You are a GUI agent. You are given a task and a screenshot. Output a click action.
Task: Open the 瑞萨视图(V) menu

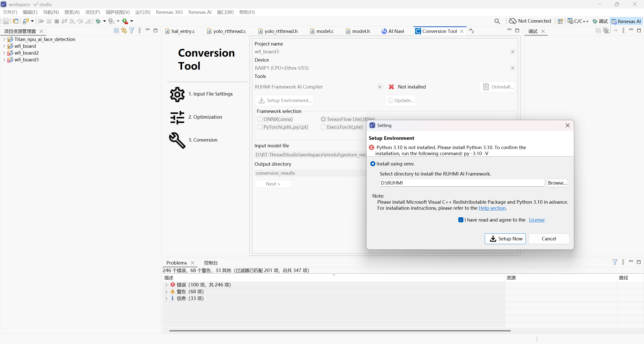pyautogui.click(x=117, y=12)
